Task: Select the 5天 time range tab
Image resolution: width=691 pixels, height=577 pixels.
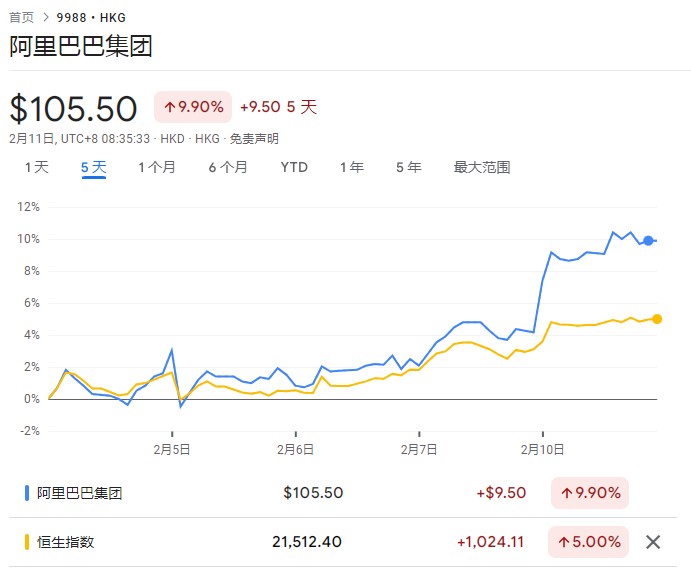Action: point(93,168)
